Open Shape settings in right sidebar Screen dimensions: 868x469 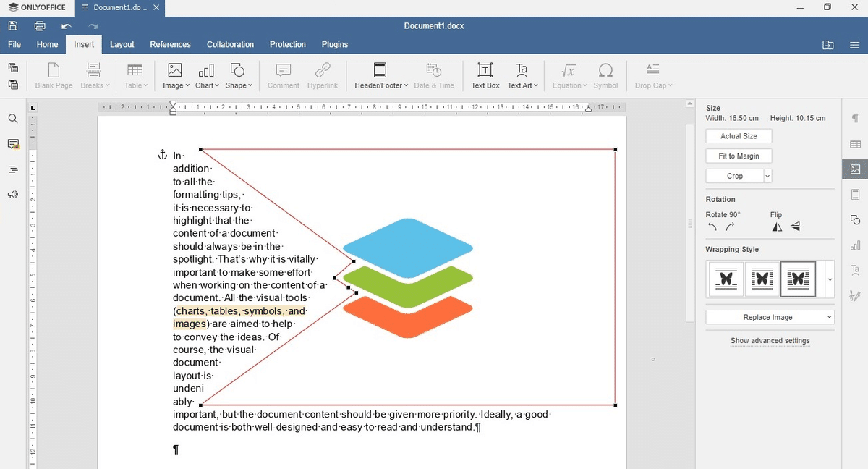[x=856, y=220]
